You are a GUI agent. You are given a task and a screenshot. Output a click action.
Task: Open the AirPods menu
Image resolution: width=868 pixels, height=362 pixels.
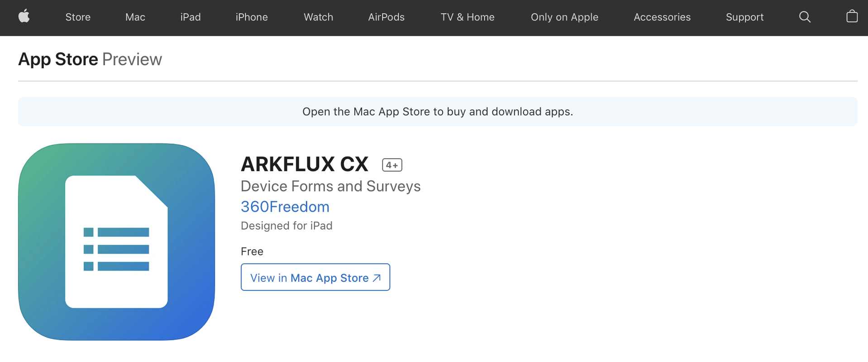click(x=386, y=17)
